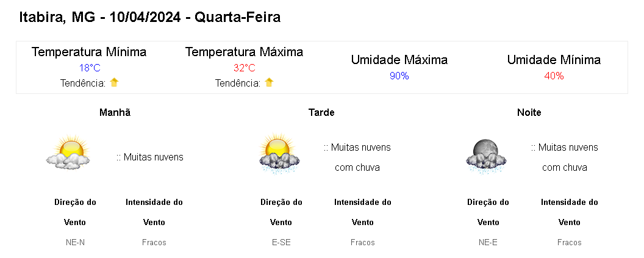The image size is (644, 258).
Task: Select the Manhã period label
Action: click(115, 112)
